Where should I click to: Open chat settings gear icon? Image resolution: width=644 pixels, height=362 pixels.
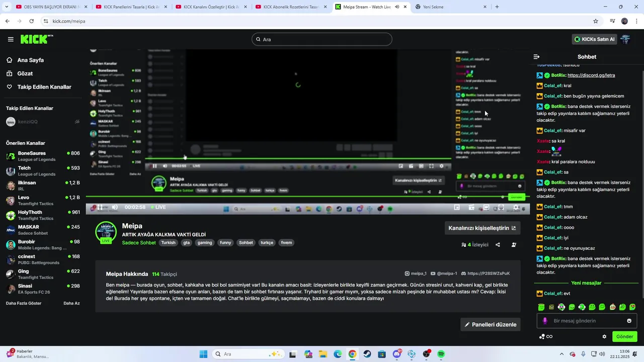pos(604,336)
